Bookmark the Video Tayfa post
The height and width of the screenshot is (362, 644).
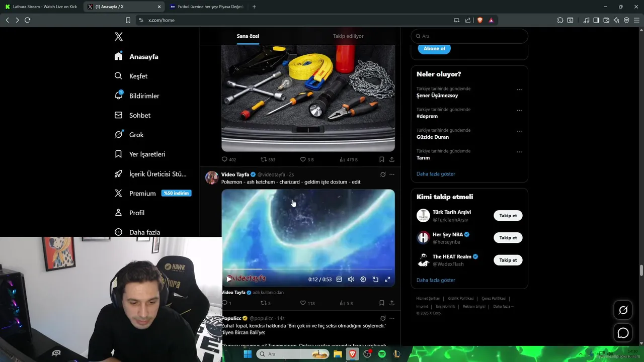382,303
